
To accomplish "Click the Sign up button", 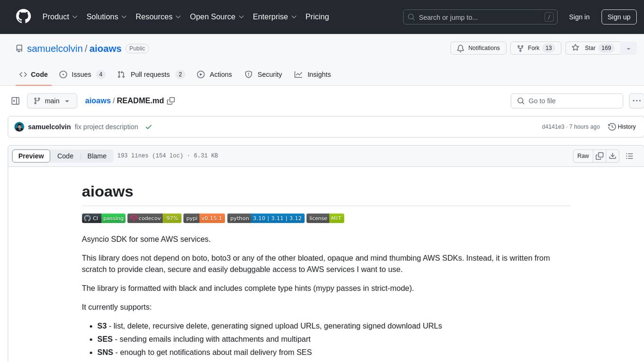I will coord(619,17).
